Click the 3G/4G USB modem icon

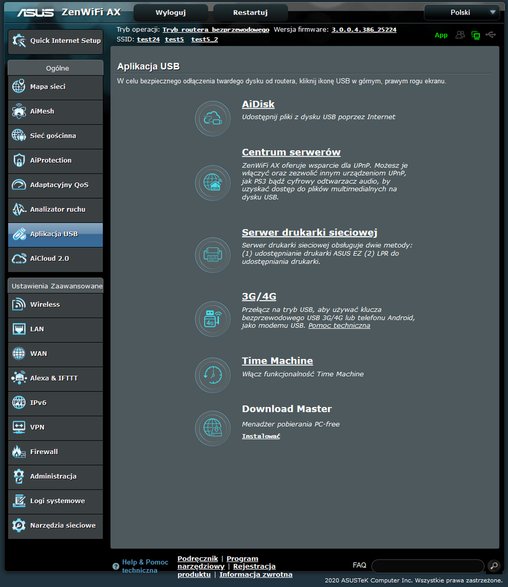pos(213,319)
